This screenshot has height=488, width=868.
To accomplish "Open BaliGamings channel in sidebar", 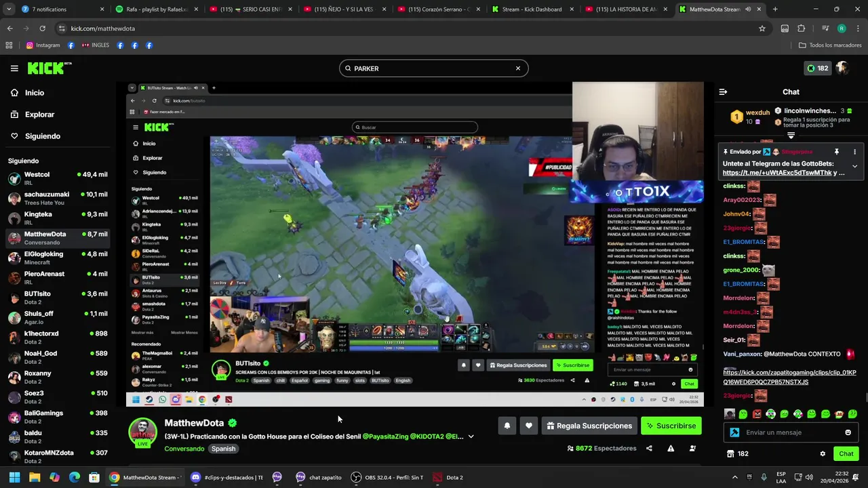I will click(x=58, y=417).
